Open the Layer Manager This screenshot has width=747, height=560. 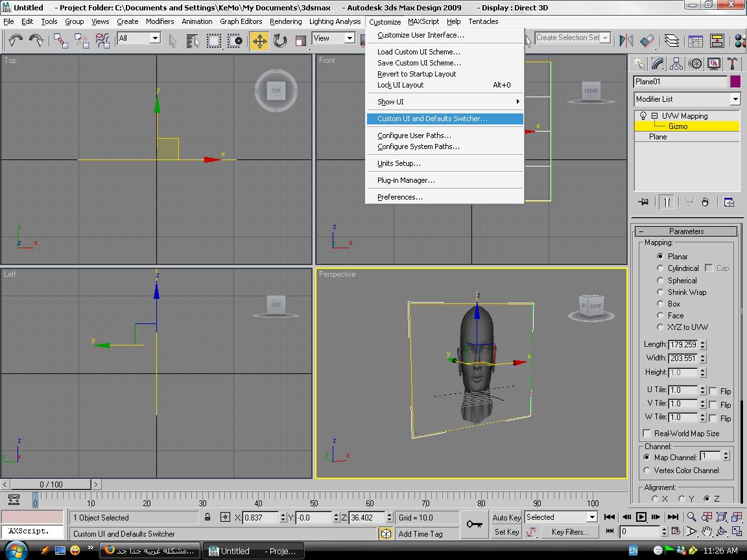672,40
